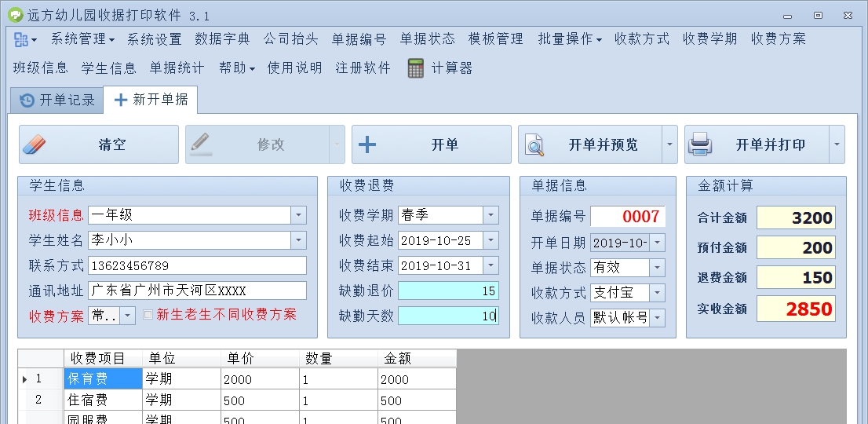Click the 收费项目 column header
The height and width of the screenshot is (424, 868).
pos(103,359)
